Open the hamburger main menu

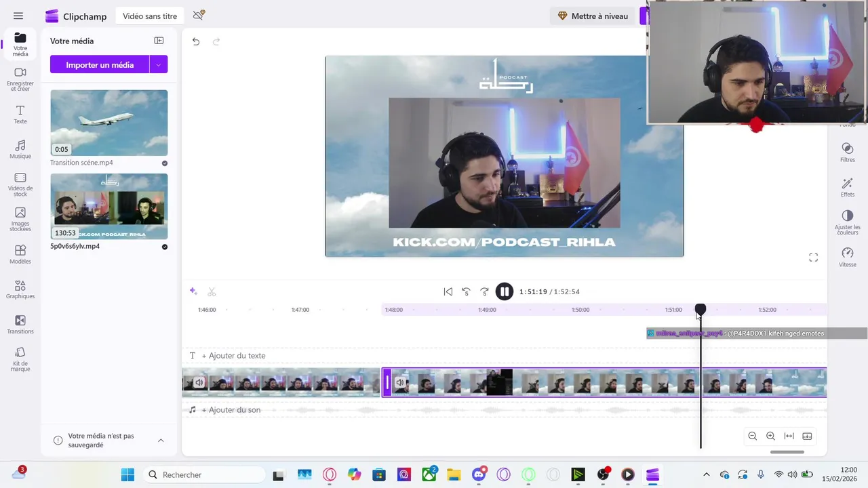(18, 16)
